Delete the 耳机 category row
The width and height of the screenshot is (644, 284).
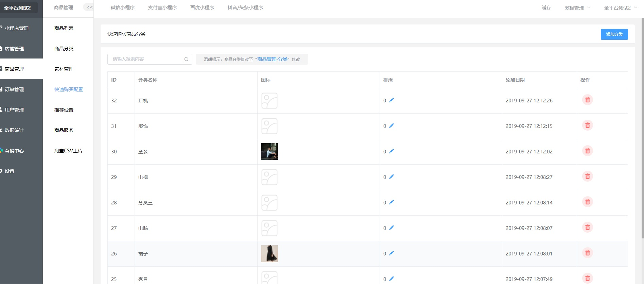click(587, 100)
